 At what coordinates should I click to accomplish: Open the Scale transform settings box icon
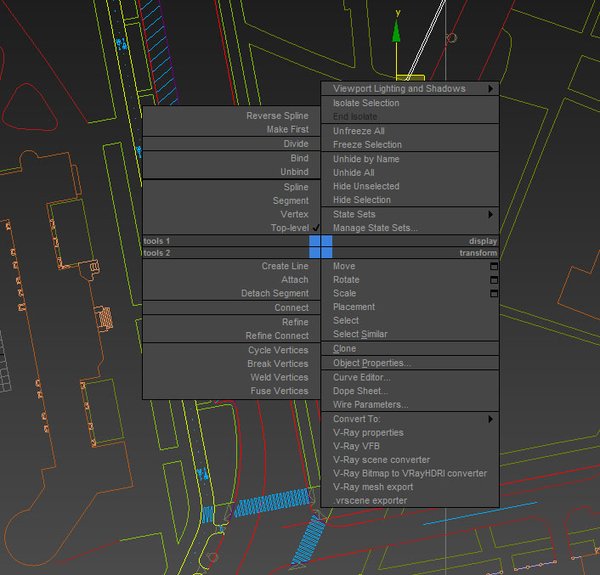[x=493, y=294]
